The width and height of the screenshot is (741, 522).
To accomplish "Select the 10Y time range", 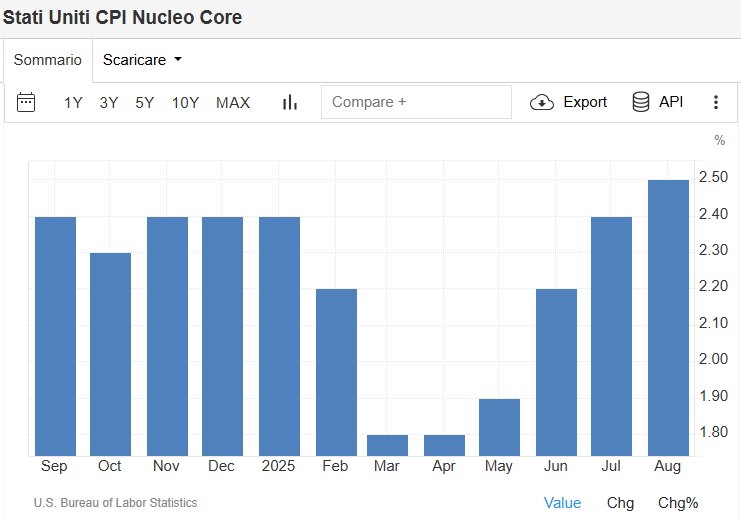I will point(185,103).
